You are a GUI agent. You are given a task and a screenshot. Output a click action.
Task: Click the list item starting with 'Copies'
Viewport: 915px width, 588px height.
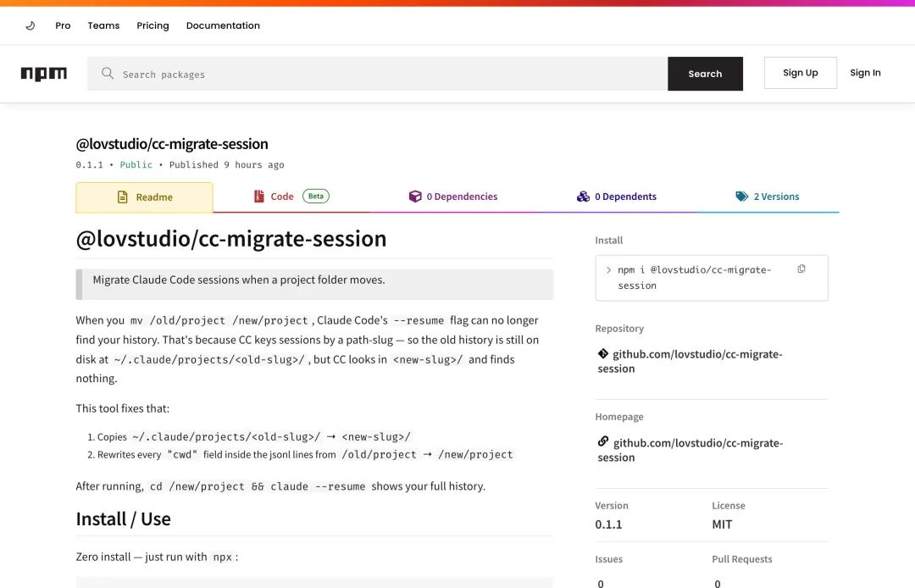254,437
